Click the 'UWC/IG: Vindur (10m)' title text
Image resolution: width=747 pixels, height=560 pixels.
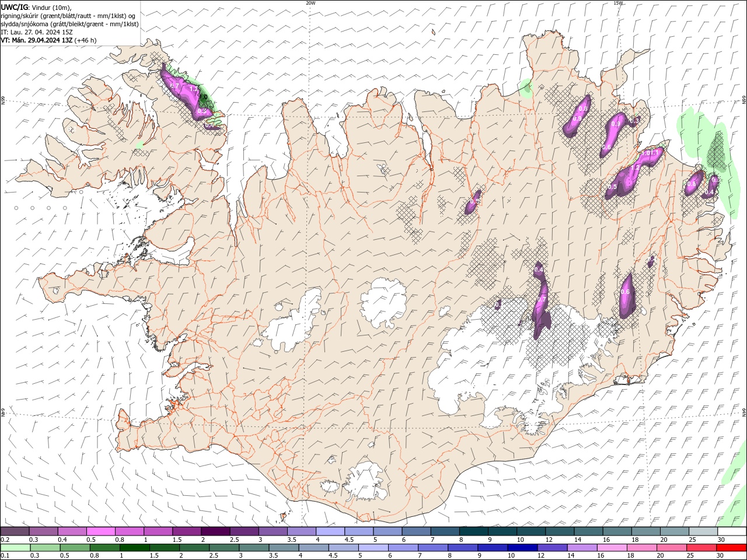36,7
